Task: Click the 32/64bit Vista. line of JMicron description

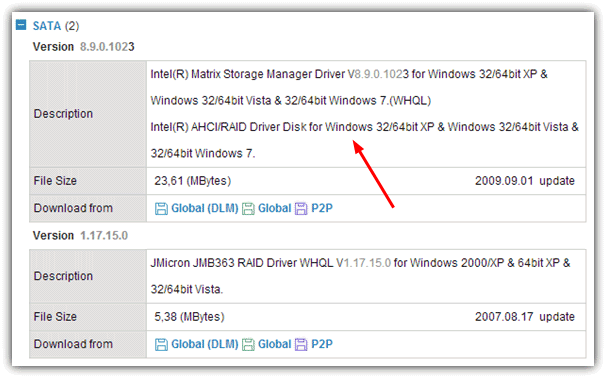Action: click(x=187, y=289)
